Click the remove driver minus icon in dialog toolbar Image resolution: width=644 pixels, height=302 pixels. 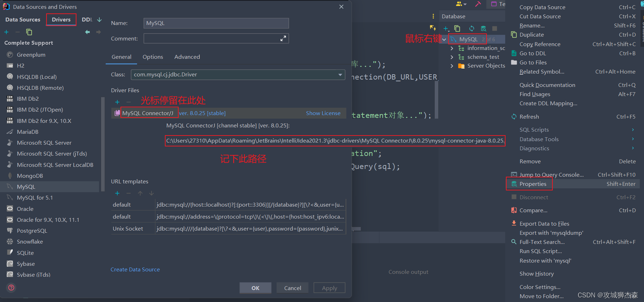click(x=17, y=32)
